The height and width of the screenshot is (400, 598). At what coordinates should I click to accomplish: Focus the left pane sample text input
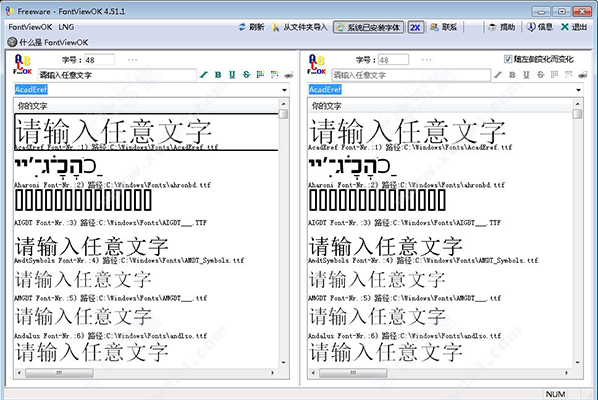pyautogui.click(x=117, y=75)
